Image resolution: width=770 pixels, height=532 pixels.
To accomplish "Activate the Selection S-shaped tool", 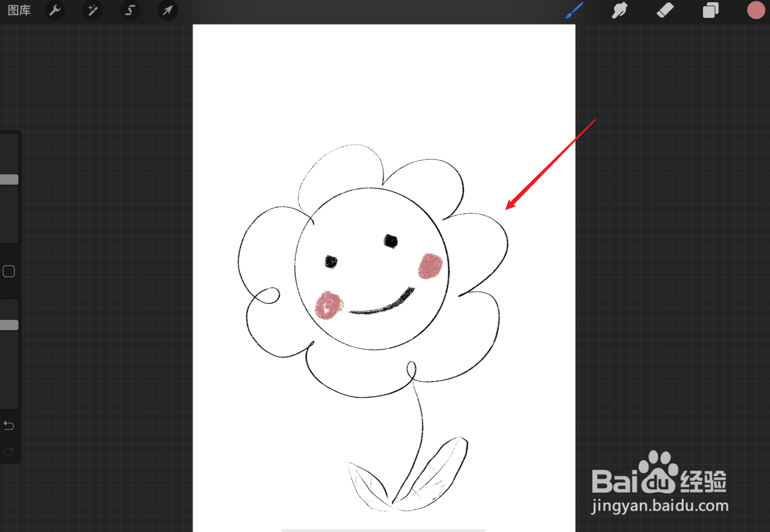I will tap(130, 10).
